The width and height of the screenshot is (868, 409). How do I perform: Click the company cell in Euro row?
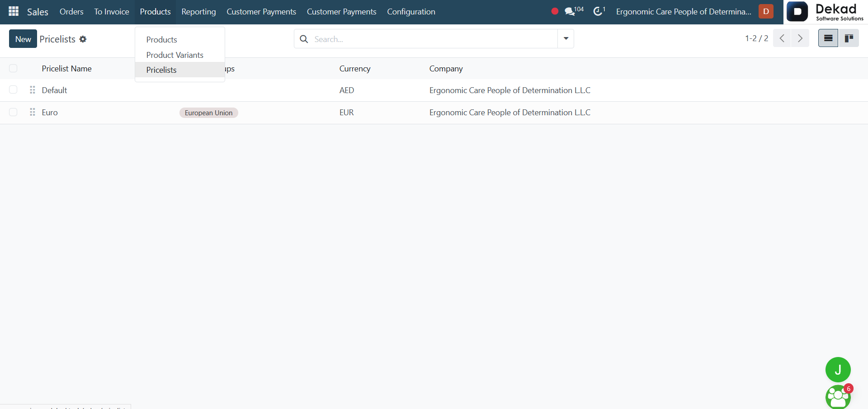510,113
